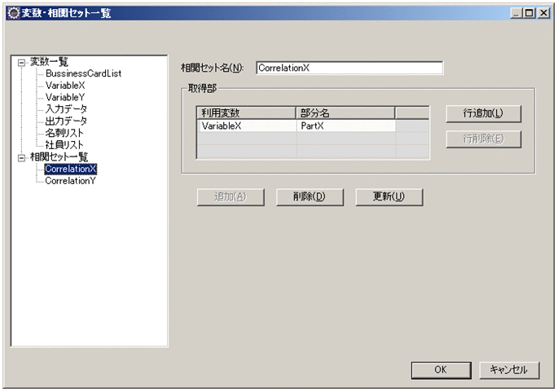The width and height of the screenshot is (558, 392).
Task: Collapse the 相関セット一覧 tree node
Action: click(22, 157)
